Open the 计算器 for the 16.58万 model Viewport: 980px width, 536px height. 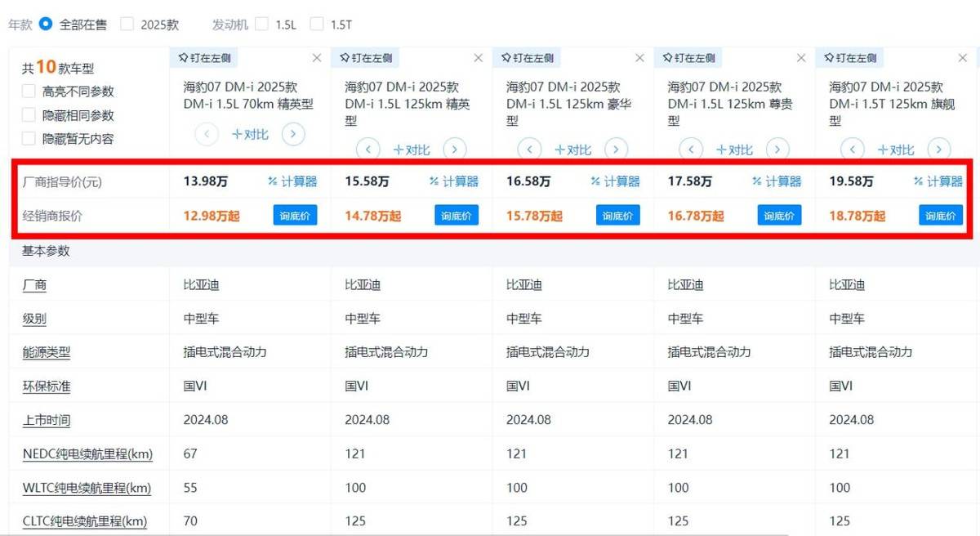pos(616,181)
